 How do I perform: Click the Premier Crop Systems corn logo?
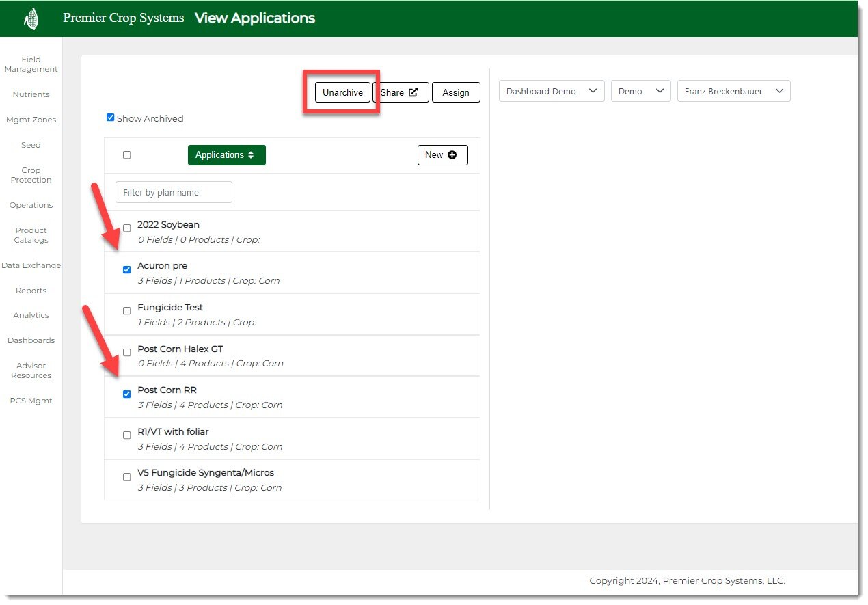(x=31, y=18)
